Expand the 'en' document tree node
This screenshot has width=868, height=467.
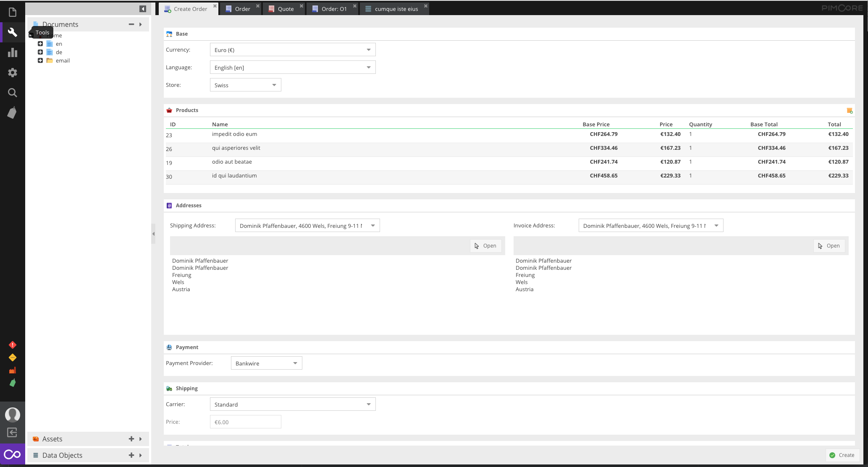(x=40, y=44)
